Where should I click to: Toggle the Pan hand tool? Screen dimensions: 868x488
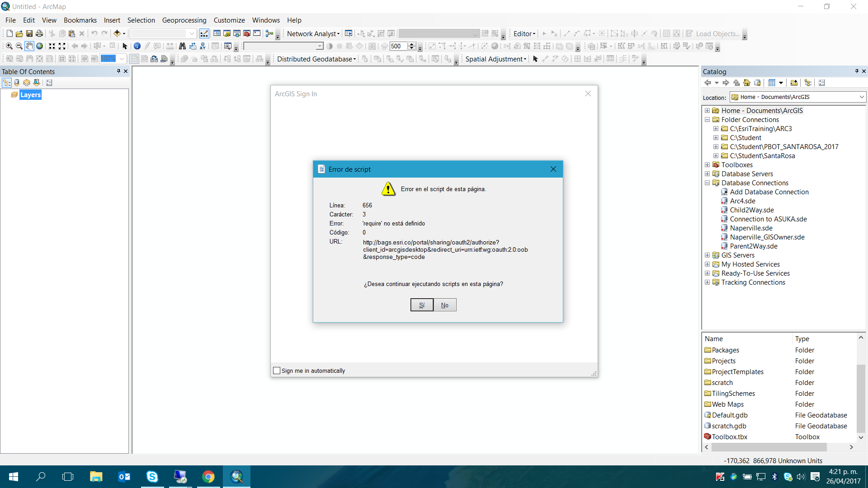29,46
